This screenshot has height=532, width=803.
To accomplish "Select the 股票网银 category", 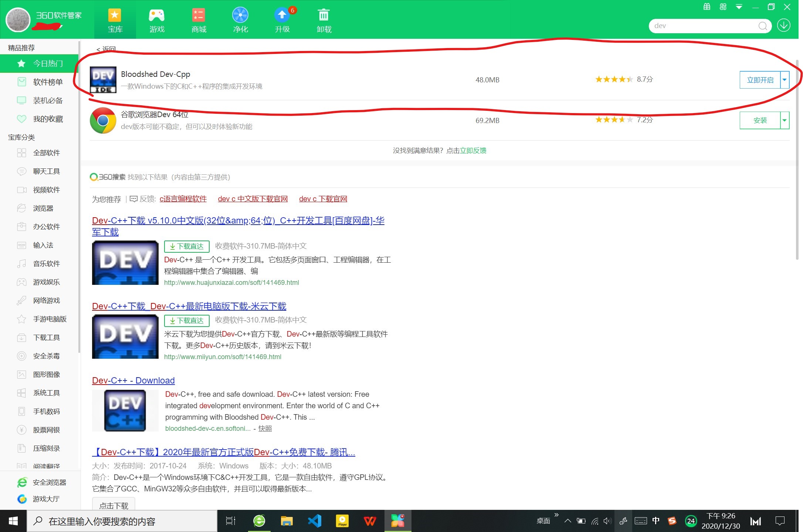I will [39, 430].
